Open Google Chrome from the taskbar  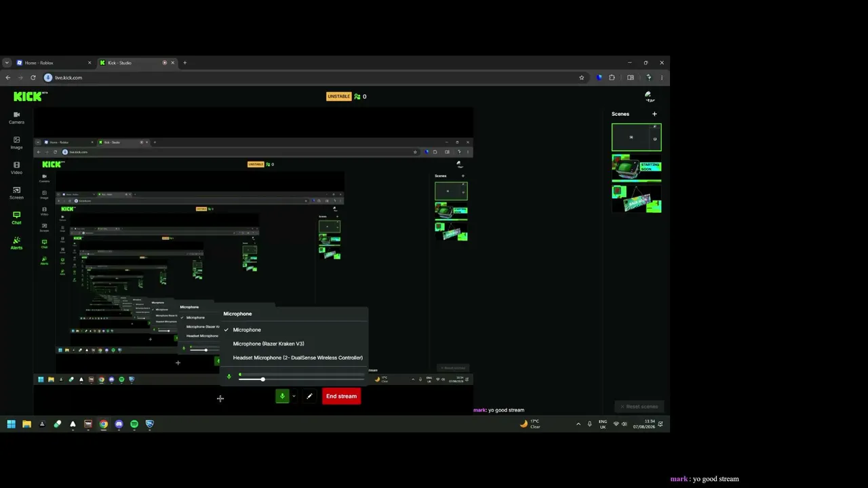coord(103,424)
